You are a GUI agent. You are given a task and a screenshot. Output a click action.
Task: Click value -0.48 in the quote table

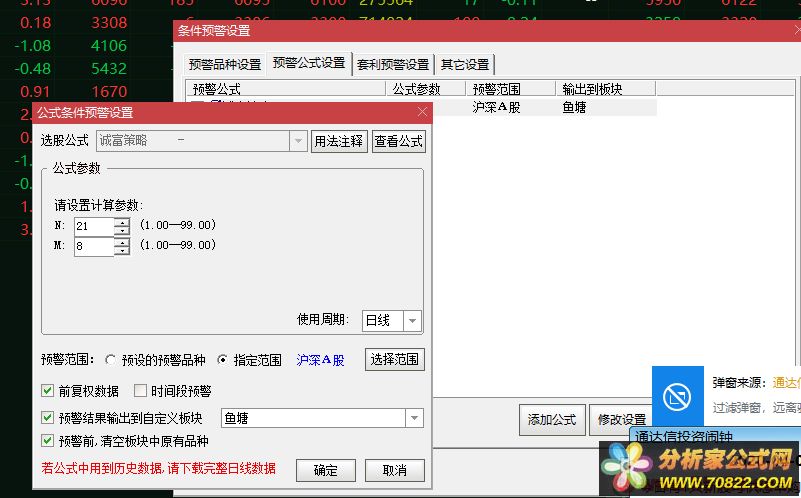[33, 68]
